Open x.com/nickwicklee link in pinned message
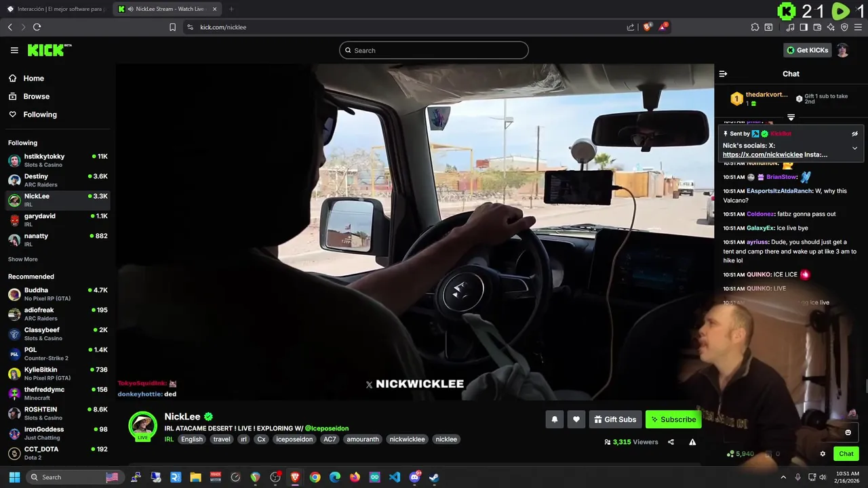This screenshot has width=868, height=488. tap(762, 155)
